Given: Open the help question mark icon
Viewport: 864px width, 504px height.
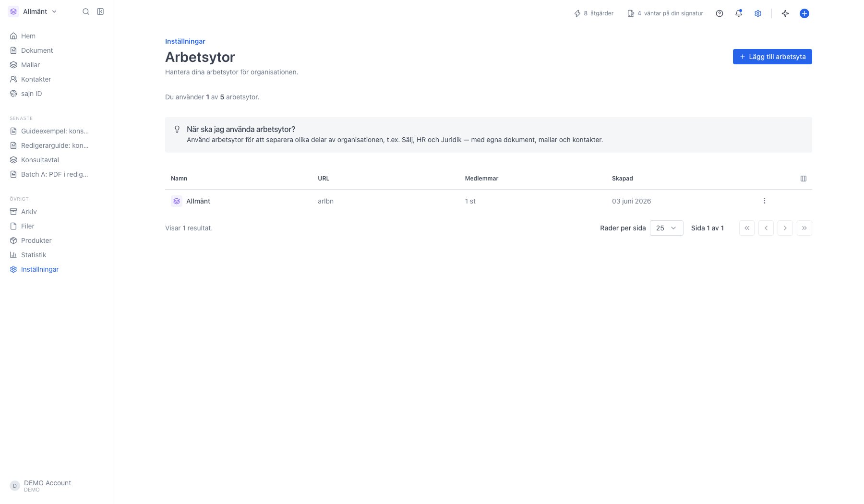Looking at the screenshot, I should [720, 13].
